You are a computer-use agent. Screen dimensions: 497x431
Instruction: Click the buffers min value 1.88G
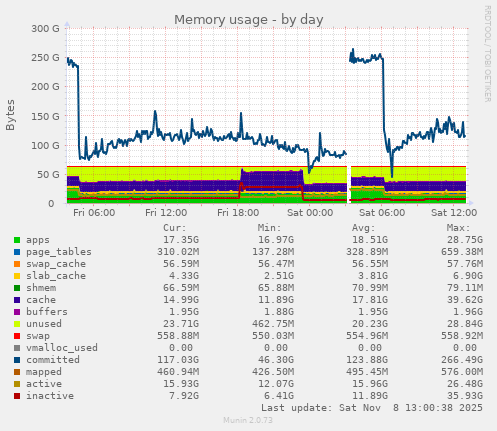click(279, 312)
